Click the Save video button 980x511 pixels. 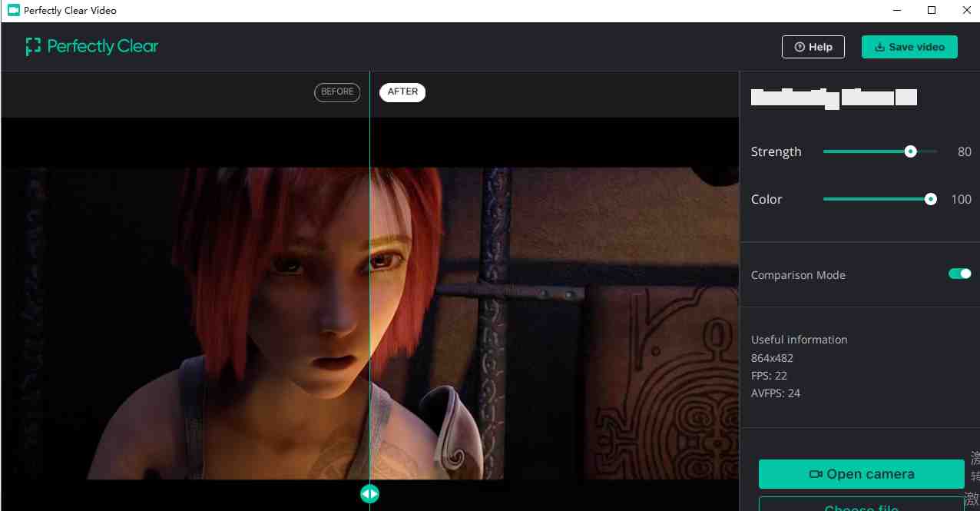tap(909, 47)
